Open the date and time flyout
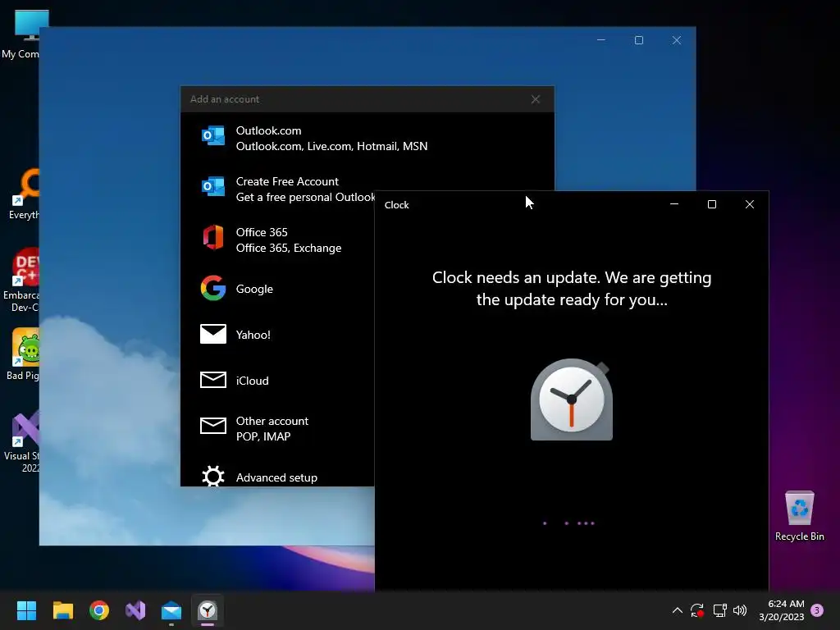Viewport: 840px width, 630px height. point(782,610)
